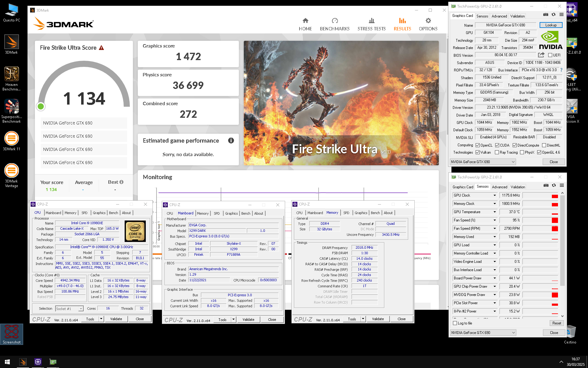Viewport: 588px width, 368px height.
Task: Click the Fire Strike Ultra score gauge indicator
Action: [x=41, y=106]
